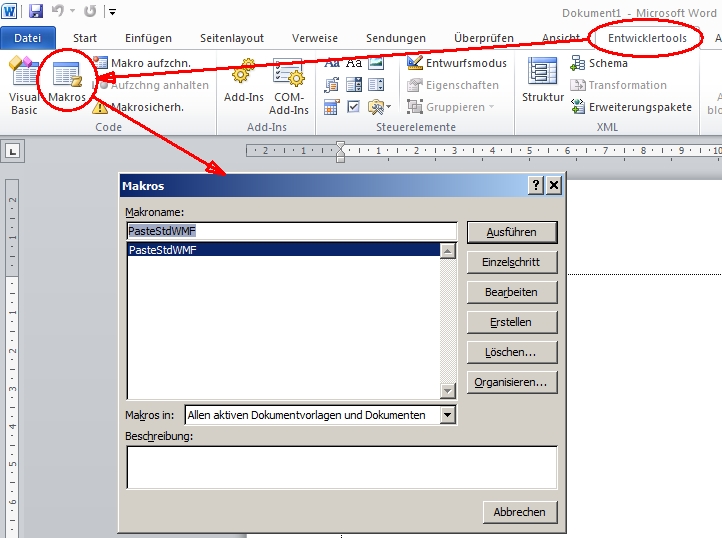Click the Word application icon
The image size is (722, 538).
[10, 11]
